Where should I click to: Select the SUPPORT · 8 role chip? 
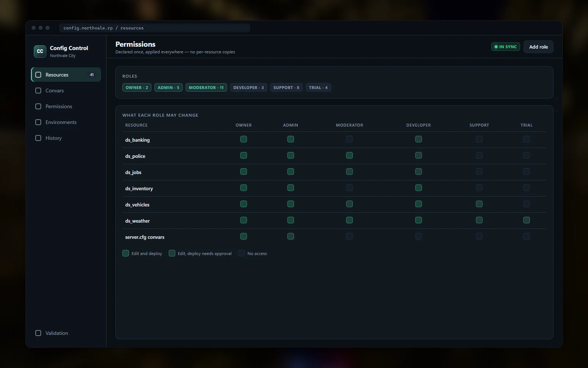coord(286,88)
